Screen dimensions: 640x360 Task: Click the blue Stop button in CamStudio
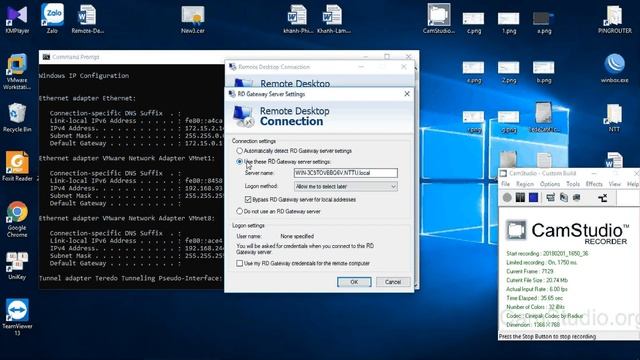coord(533,198)
